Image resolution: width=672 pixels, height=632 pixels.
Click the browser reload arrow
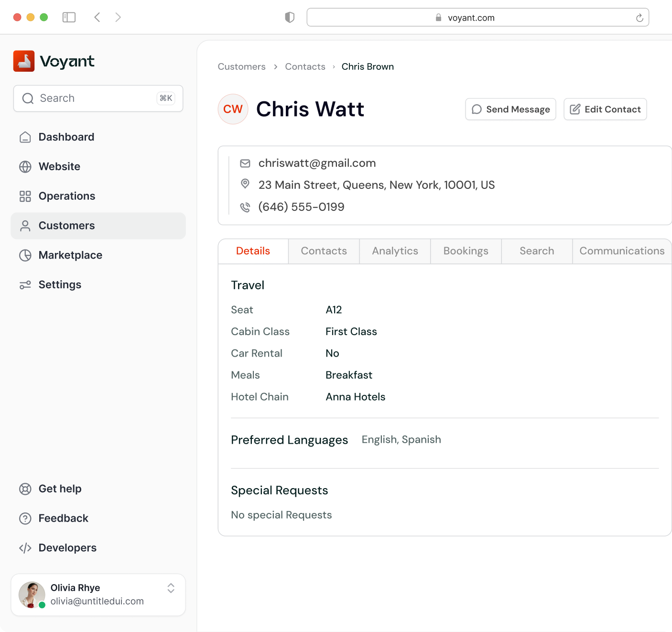(639, 17)
